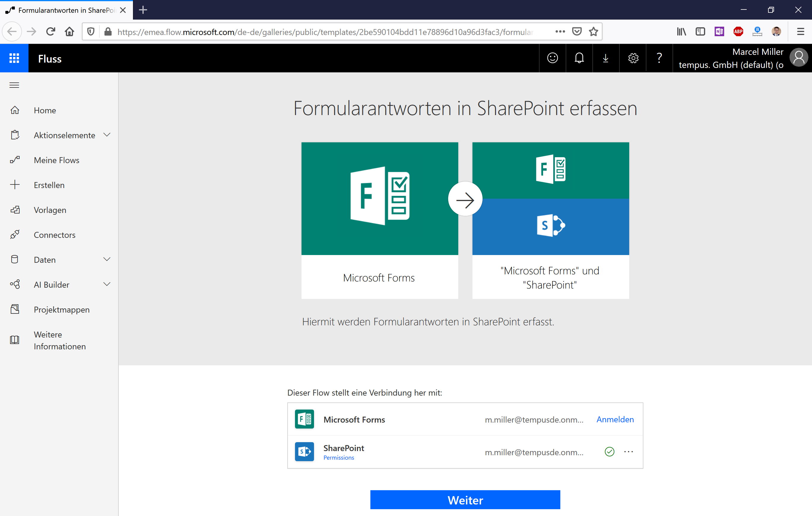Open notifications bell icon

tap(579, 58)
